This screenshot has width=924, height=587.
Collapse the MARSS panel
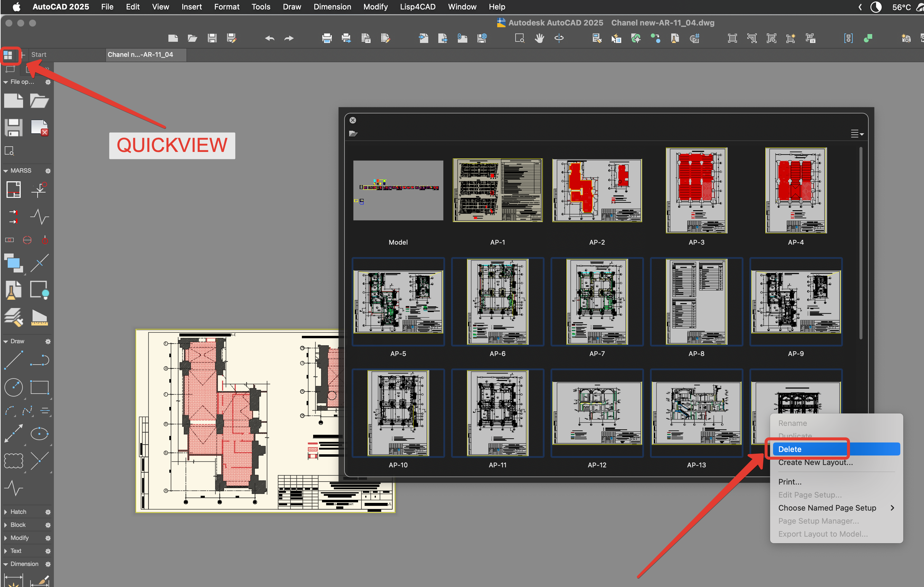click(x=5, y=171)
